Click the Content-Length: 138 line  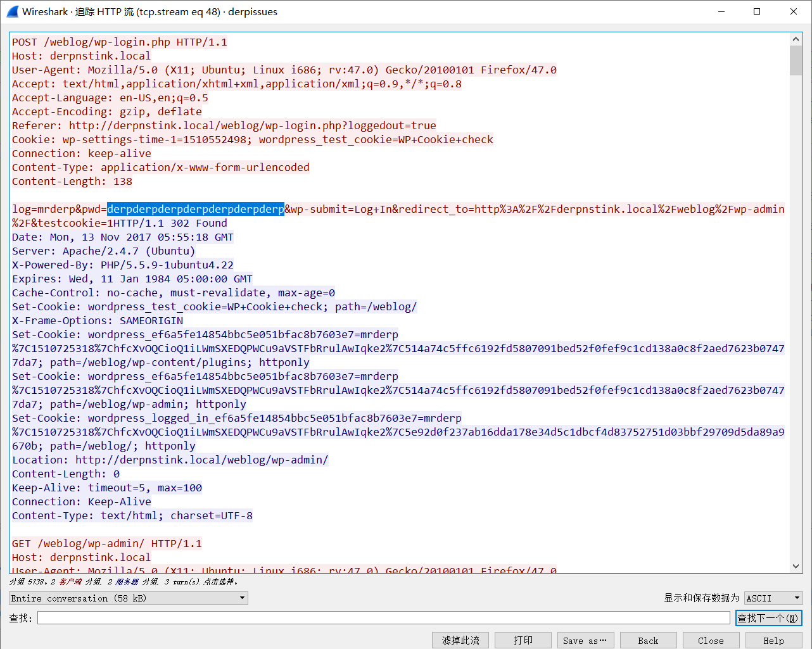point(72,182)
